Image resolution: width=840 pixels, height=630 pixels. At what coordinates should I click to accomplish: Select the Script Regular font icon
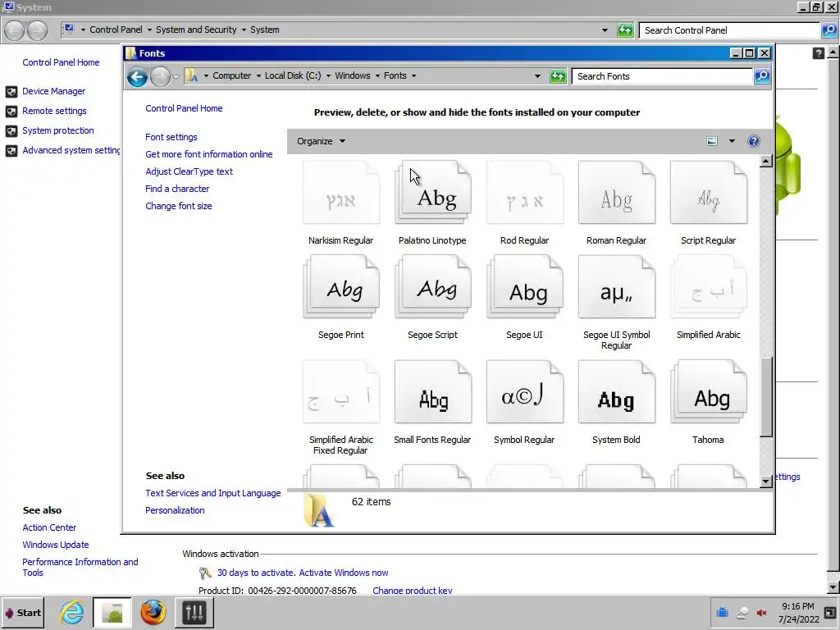click(x=708, y=193)
